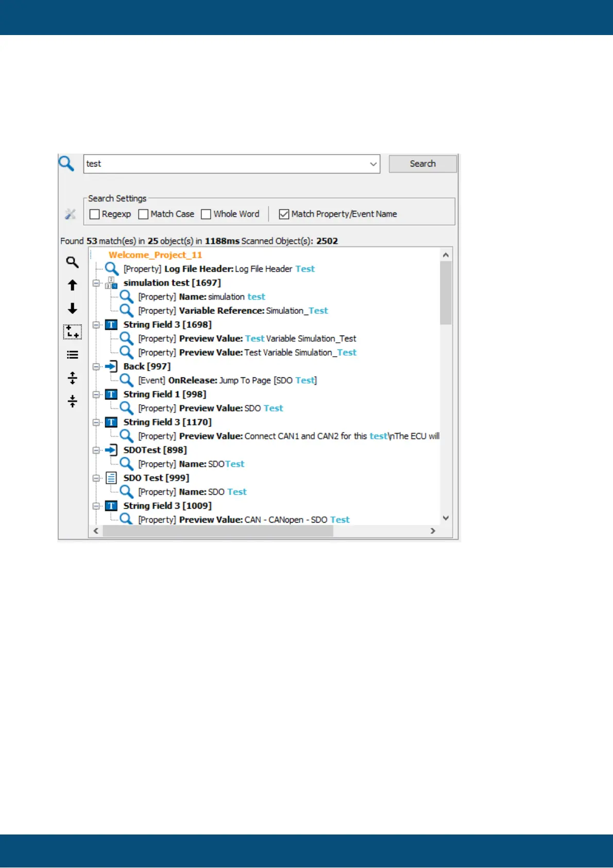Click the jump arrow icon of Back [997]
Viewport: 613px width, 868px height.
click(x=111, y=366)
